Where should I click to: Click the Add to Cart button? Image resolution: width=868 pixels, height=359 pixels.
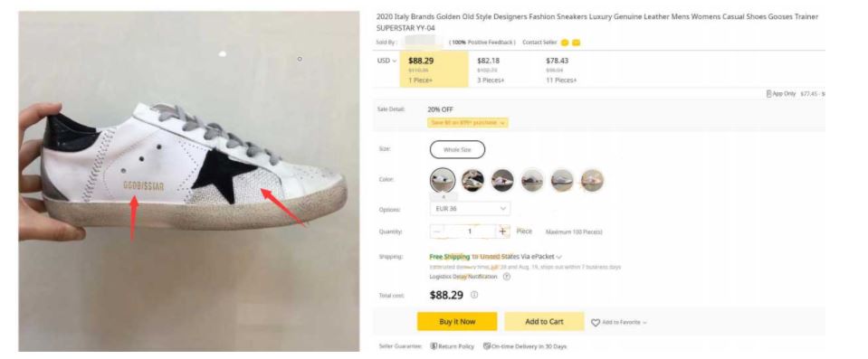pos(544,321)
